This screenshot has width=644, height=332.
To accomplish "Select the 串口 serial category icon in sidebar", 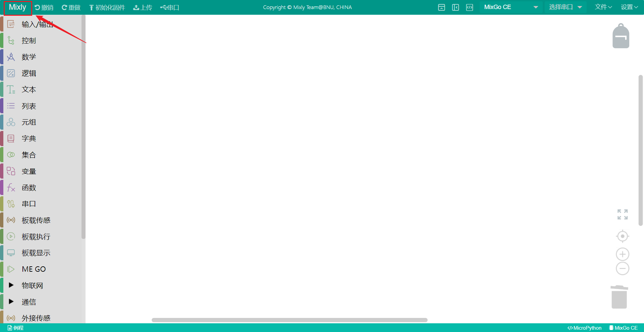I will click(x=11, y=204).
